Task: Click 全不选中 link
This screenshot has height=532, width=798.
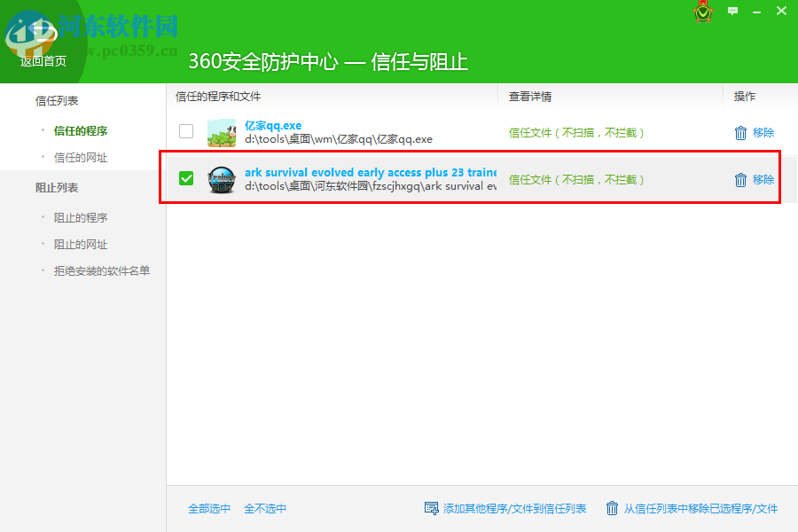Action: [265, 509]
